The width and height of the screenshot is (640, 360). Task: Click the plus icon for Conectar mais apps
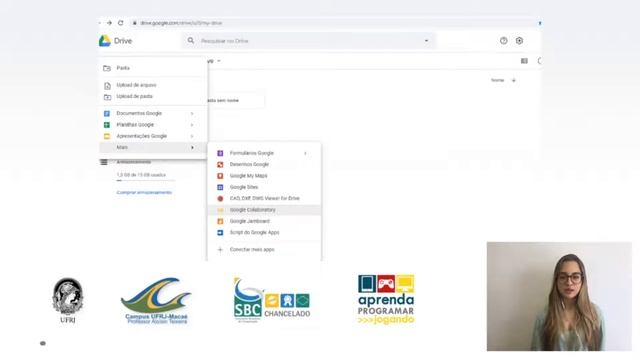click(220, 249)
